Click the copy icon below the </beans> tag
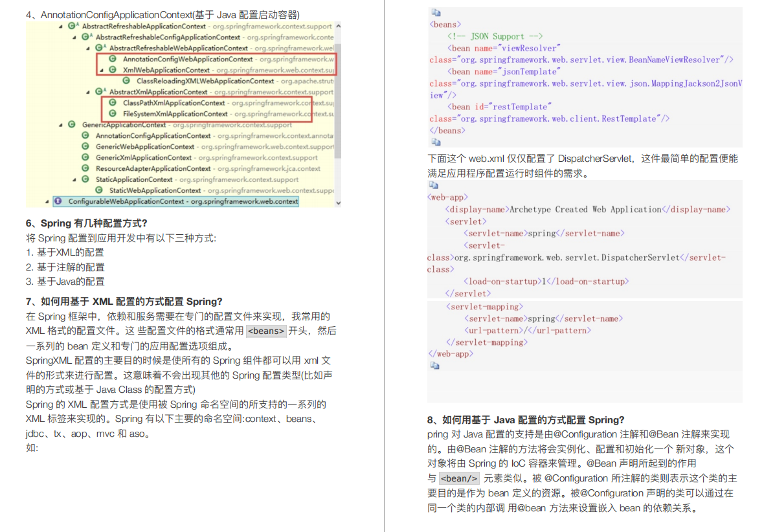 (x=436, y=142)
